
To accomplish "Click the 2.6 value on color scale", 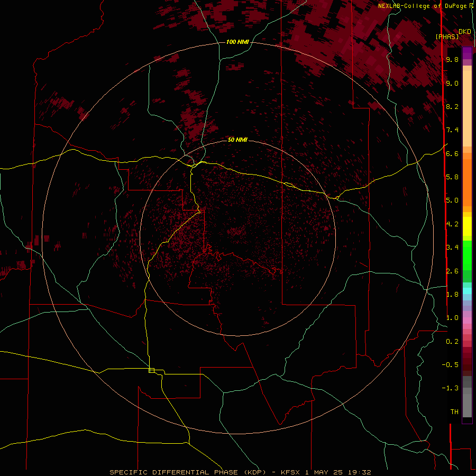I will click(452, 271).
